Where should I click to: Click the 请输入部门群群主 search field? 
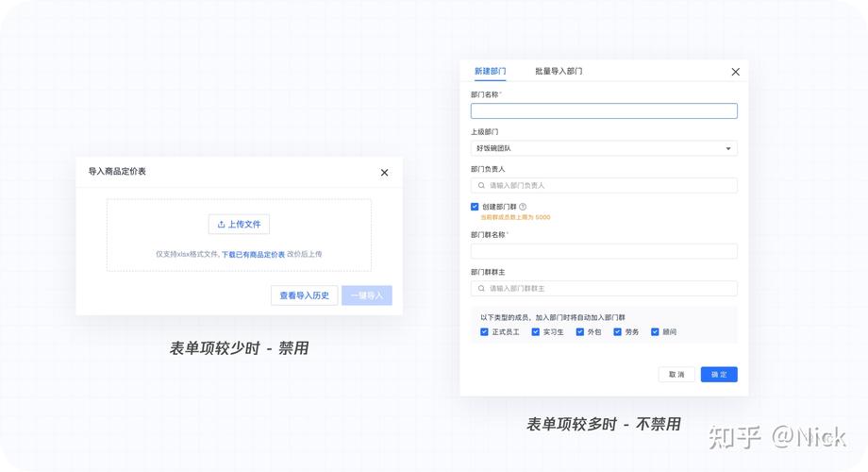(604, 289)
